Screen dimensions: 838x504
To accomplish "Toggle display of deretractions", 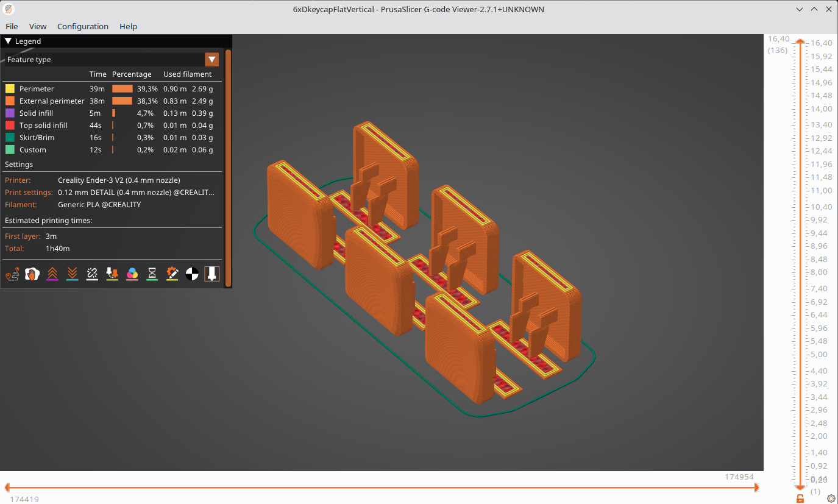I will point(72,274).
